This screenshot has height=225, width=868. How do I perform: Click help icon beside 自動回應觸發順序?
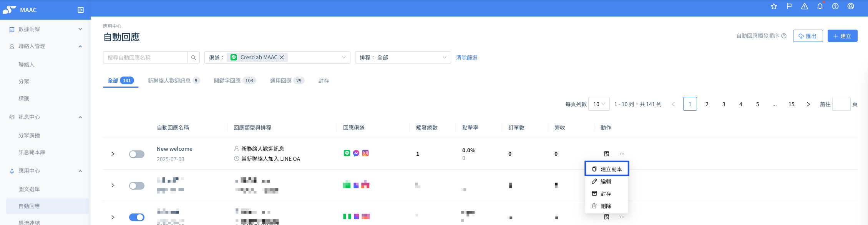[x=784, y=36]
